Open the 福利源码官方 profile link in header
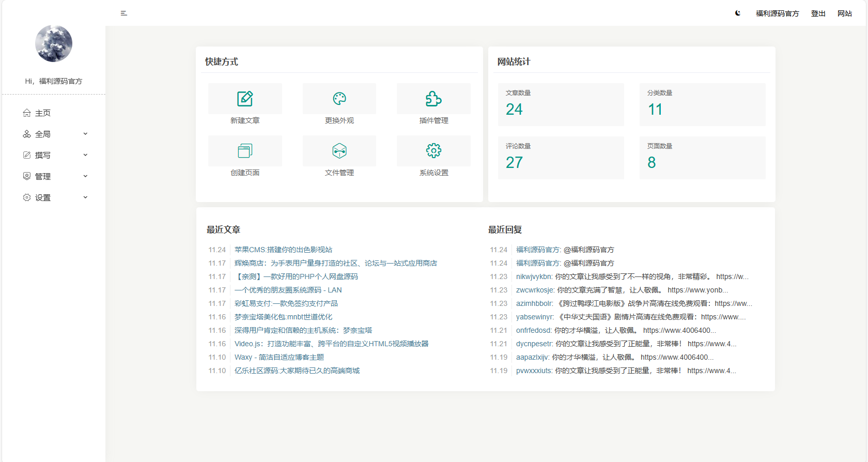This screenshot has width=868, height=462. (777, 13)
